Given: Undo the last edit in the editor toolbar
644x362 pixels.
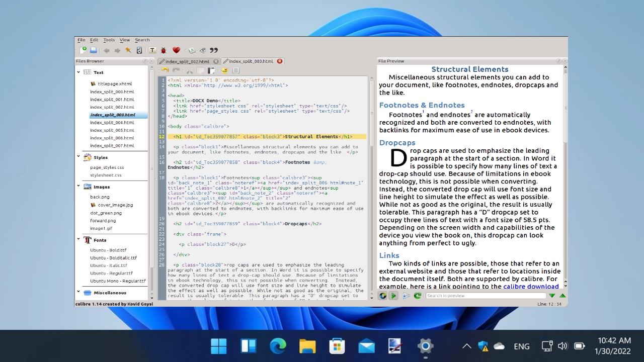Looking at the screenshot, I should coord(165,70).
